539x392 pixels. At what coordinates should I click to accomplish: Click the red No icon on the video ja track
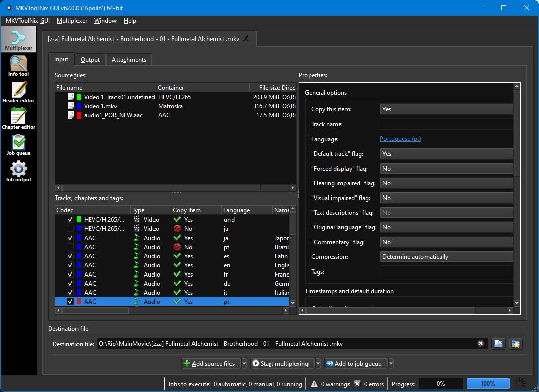(177, 229)
